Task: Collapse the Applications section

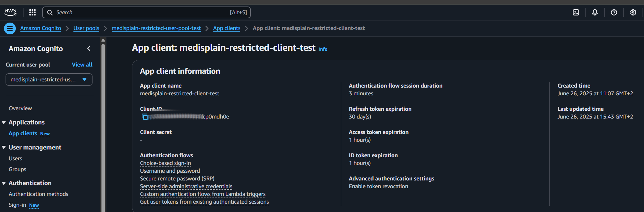Action: click(4, 123)
